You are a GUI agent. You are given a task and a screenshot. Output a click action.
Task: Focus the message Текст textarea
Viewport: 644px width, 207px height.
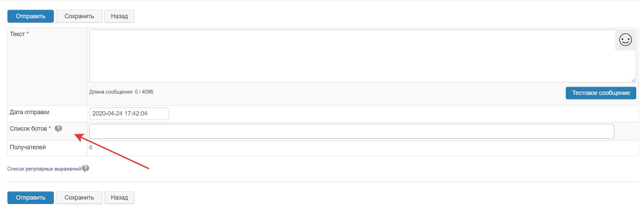(x=352, y=56)
